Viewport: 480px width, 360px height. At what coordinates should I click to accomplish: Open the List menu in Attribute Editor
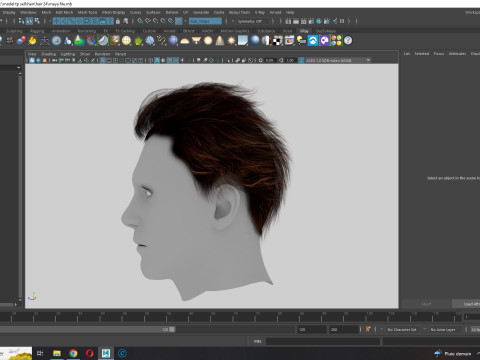pyautogui.click(x=407, y=54)
